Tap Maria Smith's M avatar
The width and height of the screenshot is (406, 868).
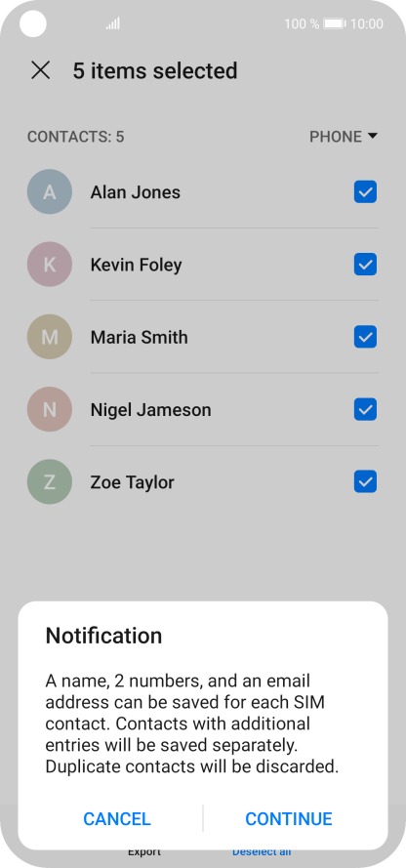click(x=49, y=337)
